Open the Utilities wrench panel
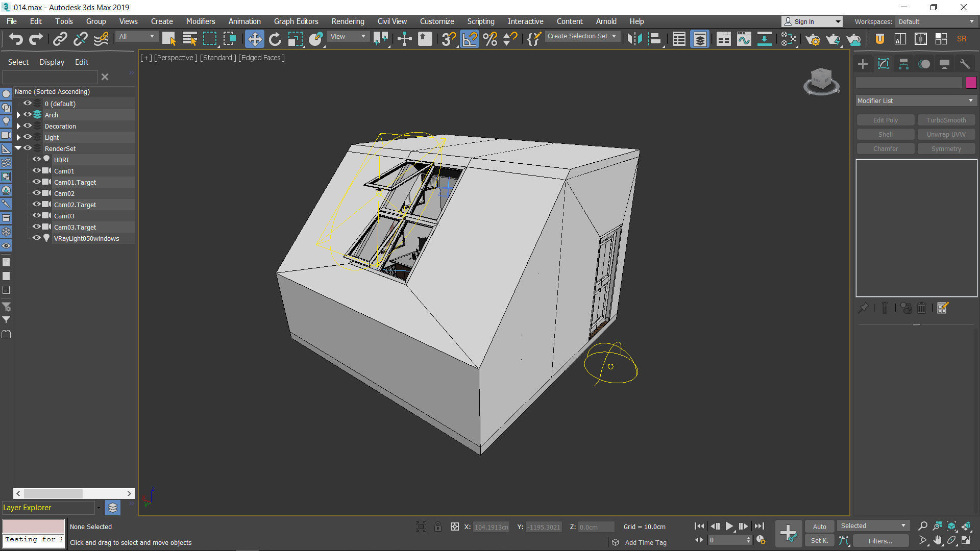980x551 pixels. 964,64
